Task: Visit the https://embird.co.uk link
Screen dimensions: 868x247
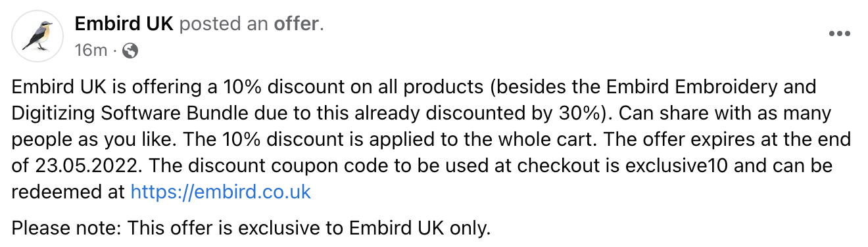Action: 221,192
